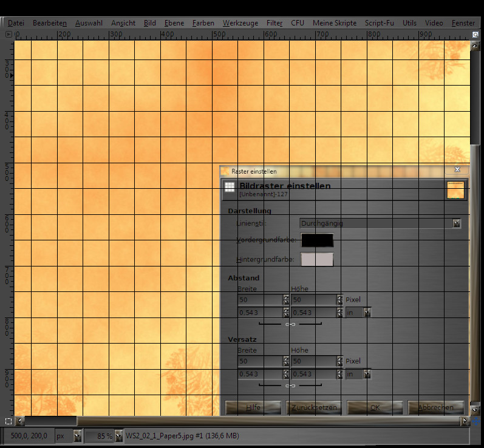This screenshot has width=484, height=448.
Task: Click the Versatz Höhe pixel stepper arrows
Action: [339, 361]
